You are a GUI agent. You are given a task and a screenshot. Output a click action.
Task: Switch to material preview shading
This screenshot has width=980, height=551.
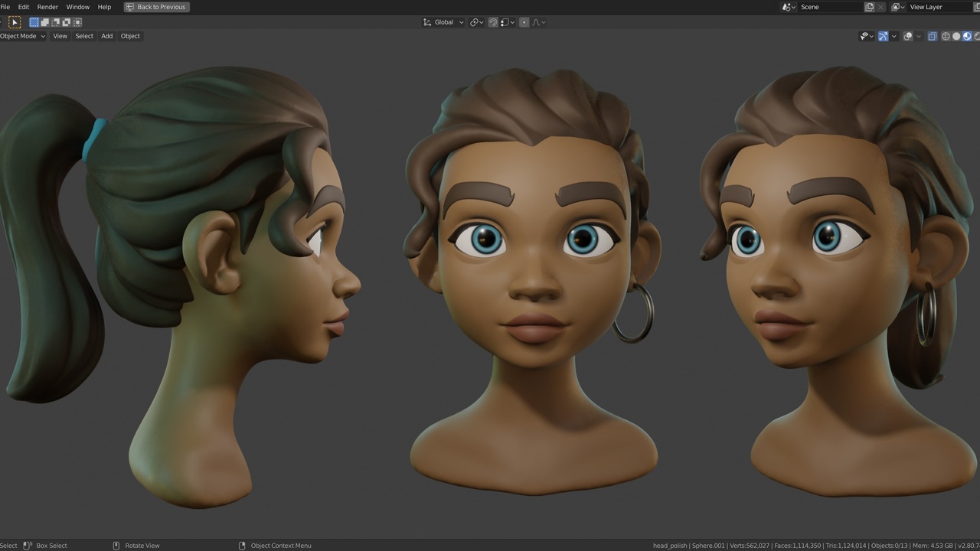pos(967,36)
